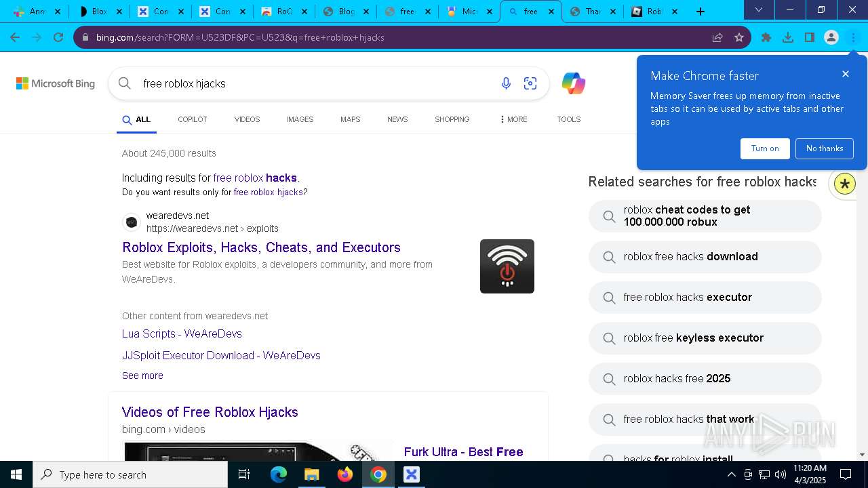
Task: Open the blue X app on taskbar
Action: click(x=412, y=474)
